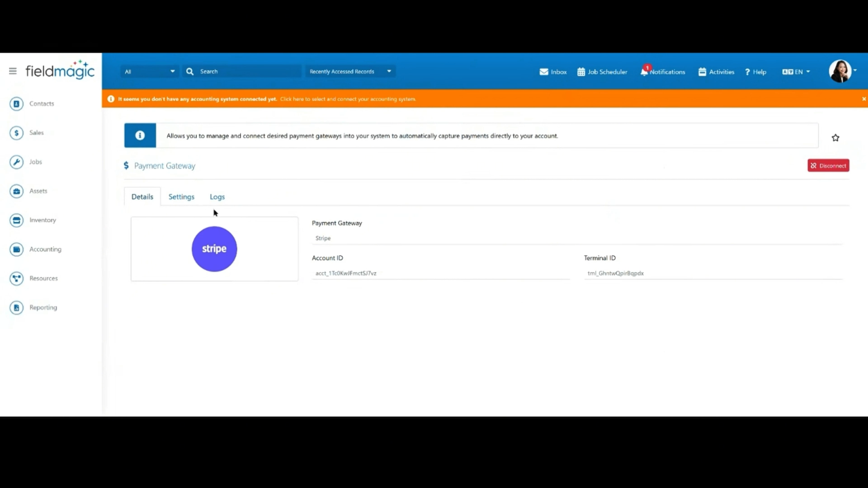Click the Payment Gateway page heading
This screenshot has height=488, width=868.
[x=164, y=166]
